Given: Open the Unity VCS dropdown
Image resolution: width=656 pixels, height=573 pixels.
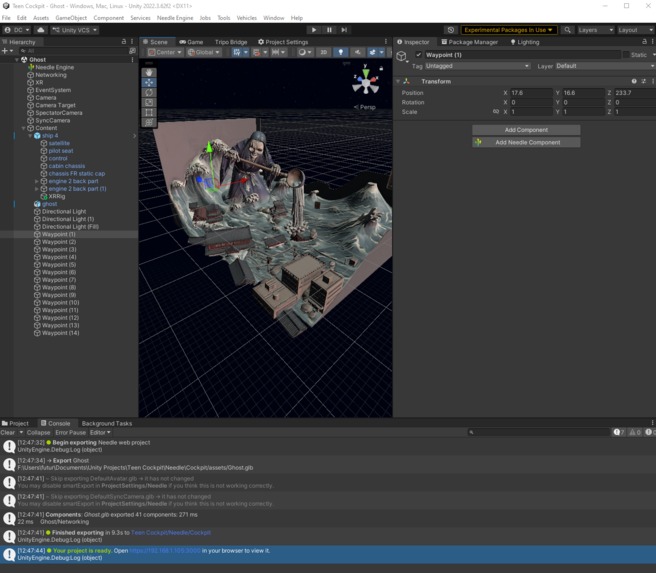Looking at the screenshot, I should (x=74, y=30).
